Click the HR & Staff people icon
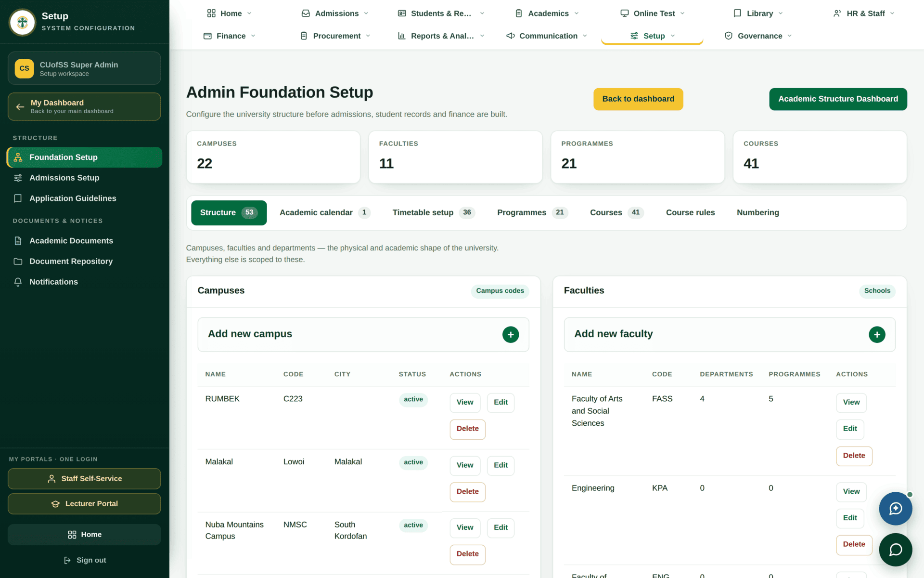This screenshot has height=578, width=924. coord(837,13)
